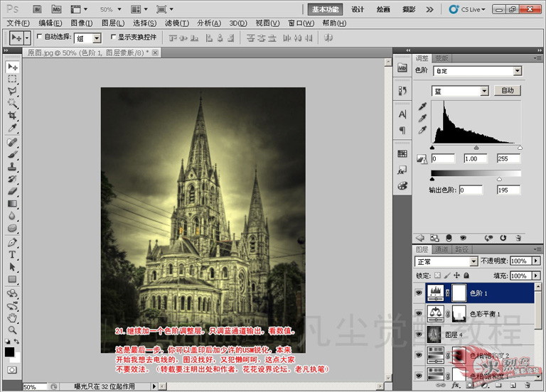Select the 摄影 workspace
This screenshot has width=546, height=392.
tap(409, 9)
